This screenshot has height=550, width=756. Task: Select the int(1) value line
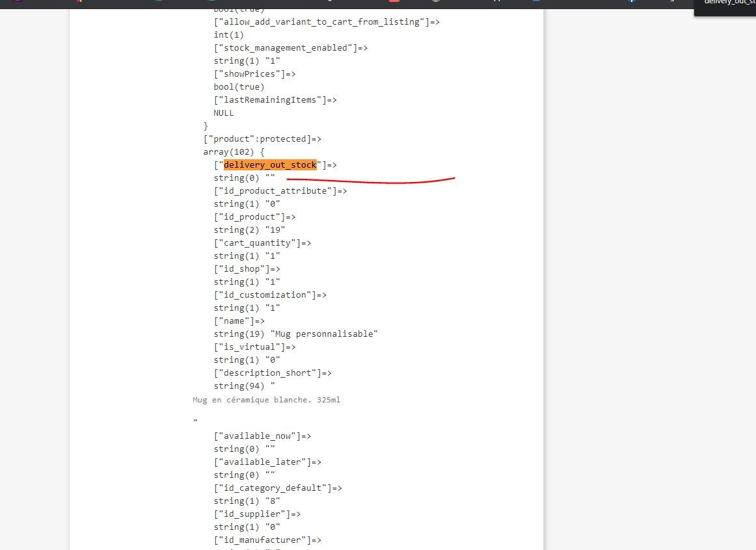228,34
